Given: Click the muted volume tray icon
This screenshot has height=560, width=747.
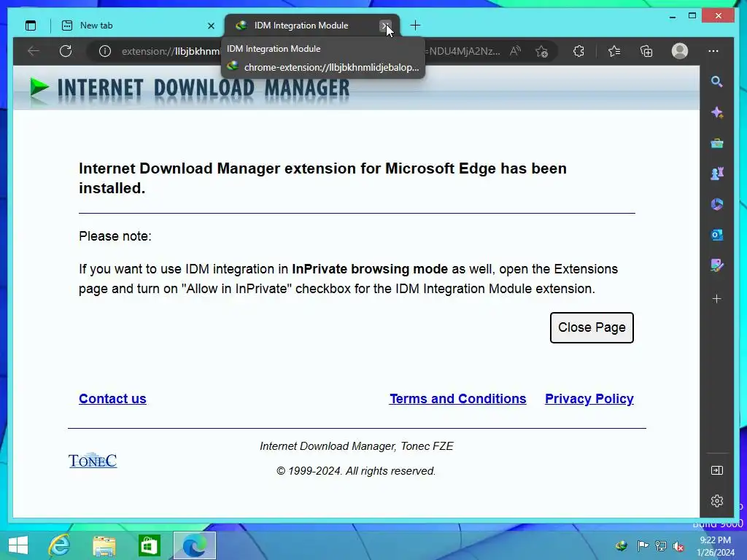Looking at the screenshot, I should (x=678, y=546).
